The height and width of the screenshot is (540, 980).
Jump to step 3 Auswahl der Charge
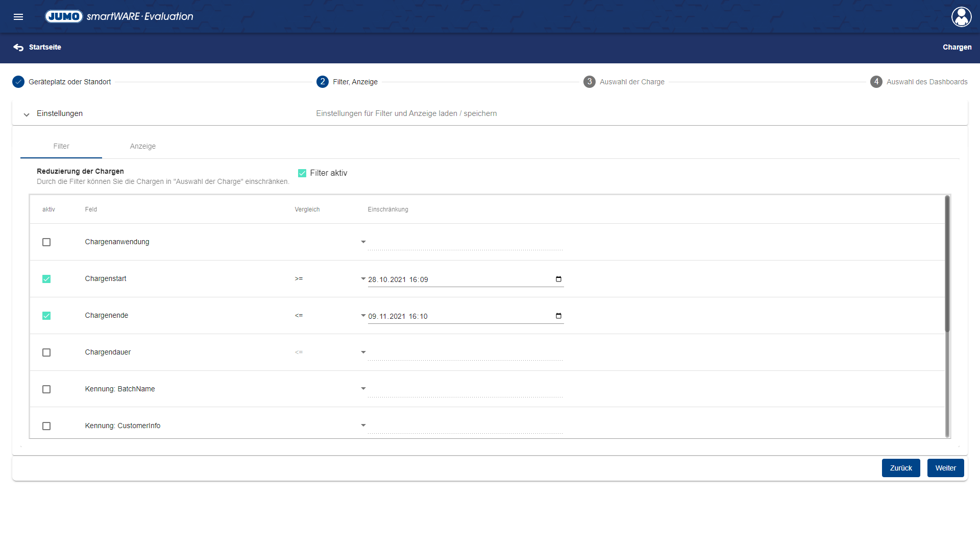click(590, 82)
